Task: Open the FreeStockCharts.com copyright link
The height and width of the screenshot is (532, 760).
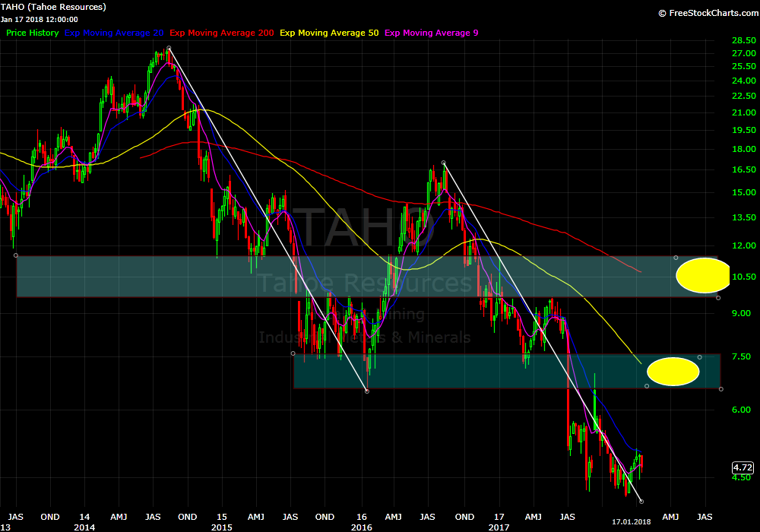Action: [x=708, y=13]
